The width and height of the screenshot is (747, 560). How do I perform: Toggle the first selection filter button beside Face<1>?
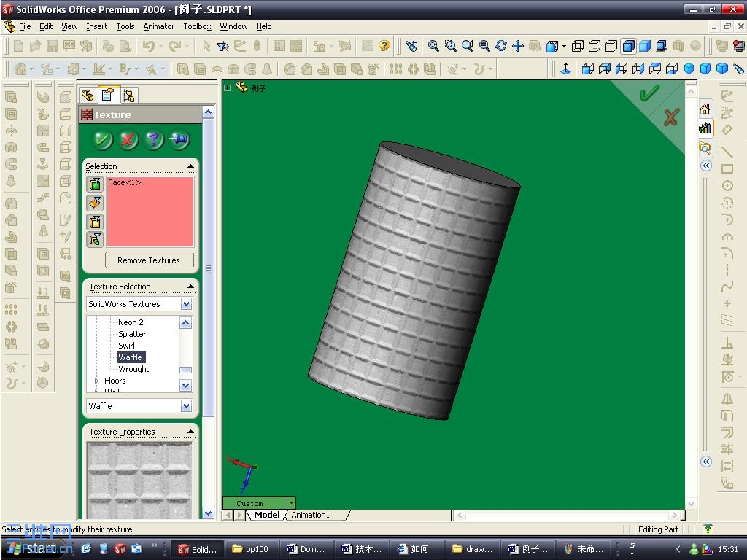pos(95,184)
